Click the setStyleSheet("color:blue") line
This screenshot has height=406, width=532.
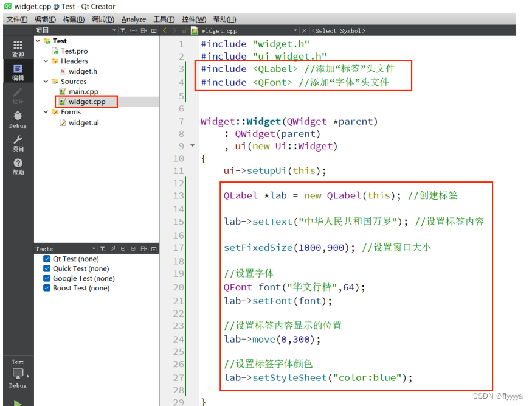coord(318,378)
